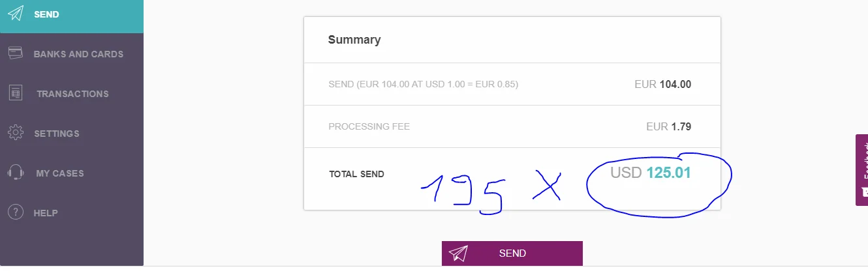Open the Banks and Cards section
Image resolution: width=868 pixels, height=273 pixels.
[78, 54]
